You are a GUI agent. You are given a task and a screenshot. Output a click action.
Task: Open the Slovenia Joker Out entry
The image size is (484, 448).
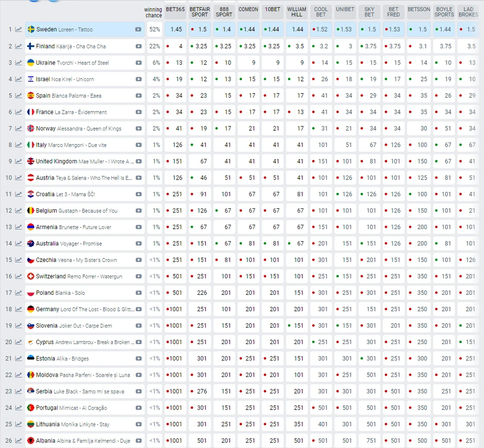[x=85, y=326]
